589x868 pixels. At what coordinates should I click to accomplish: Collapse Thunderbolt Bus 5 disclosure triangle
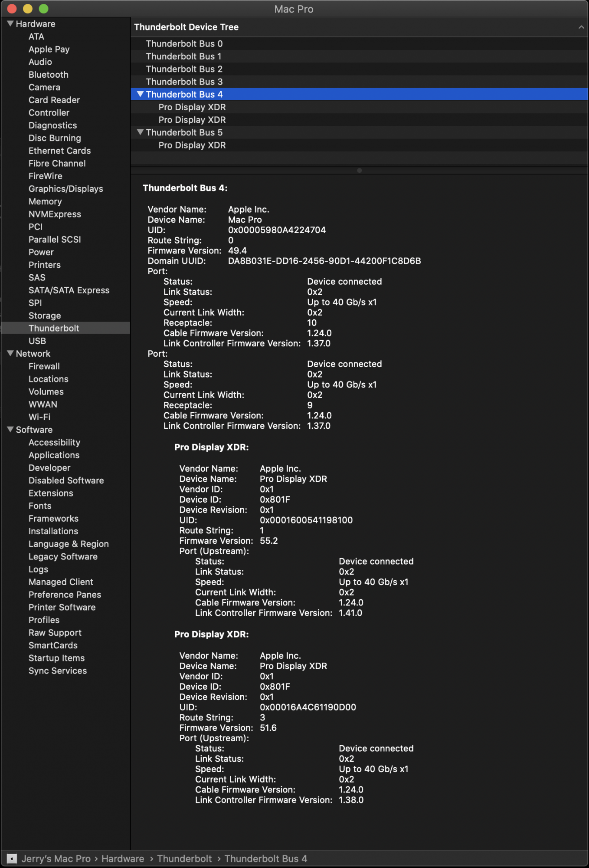[x=140, y=132]
